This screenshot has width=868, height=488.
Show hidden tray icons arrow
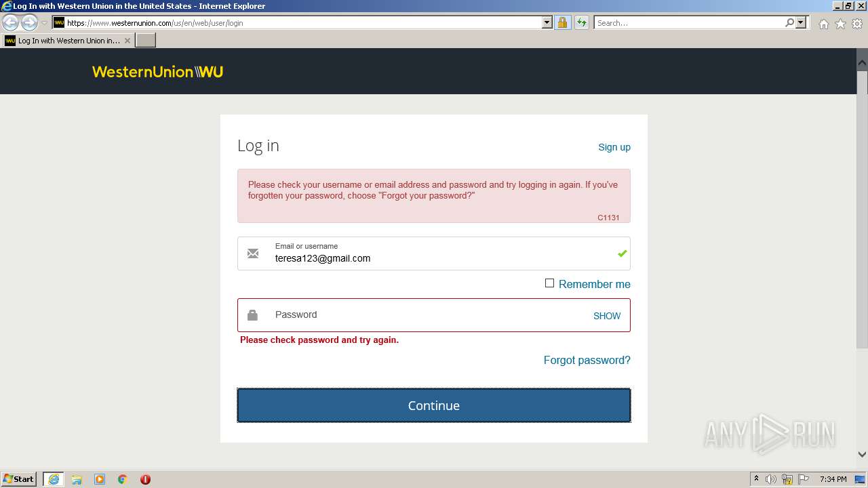coord(756,479)
